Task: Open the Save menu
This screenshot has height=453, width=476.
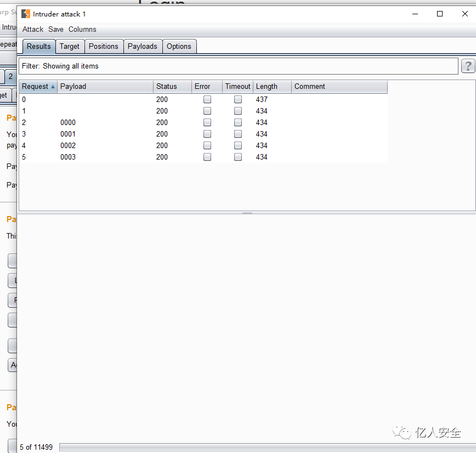Action: coord(56,30)
